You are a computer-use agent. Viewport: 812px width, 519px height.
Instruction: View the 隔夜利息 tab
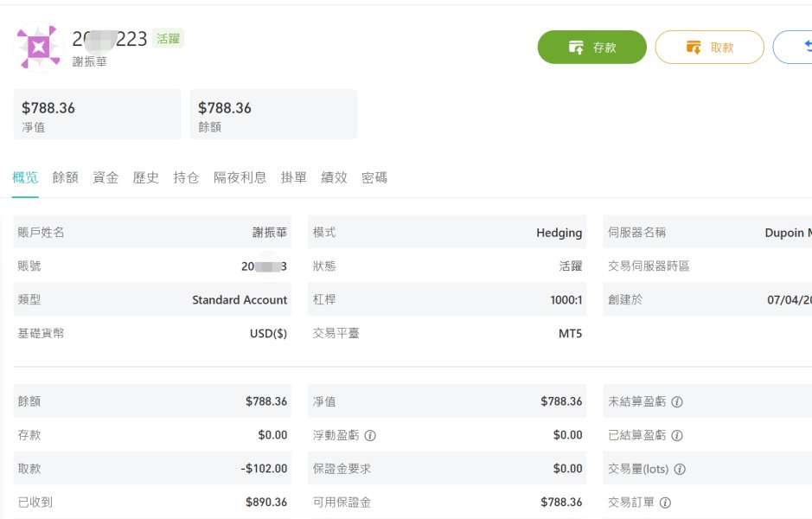pos(240,177)
